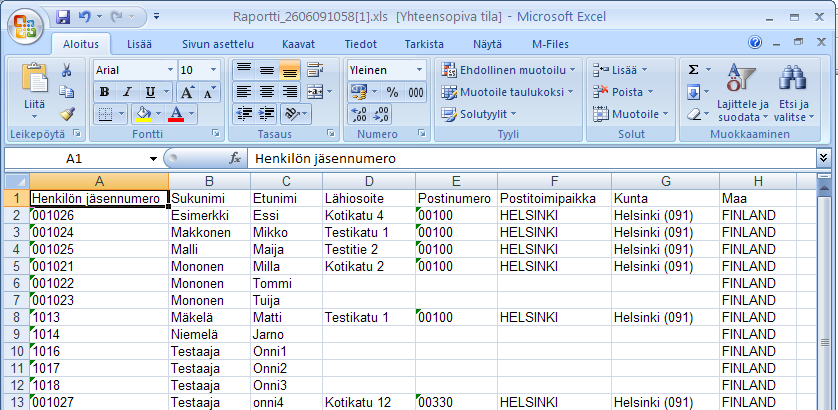Open Lajittele ja suodata sort filter
The height and width of the screenshot is (410, 838).
pyautogui.click(x=742, y=92)
